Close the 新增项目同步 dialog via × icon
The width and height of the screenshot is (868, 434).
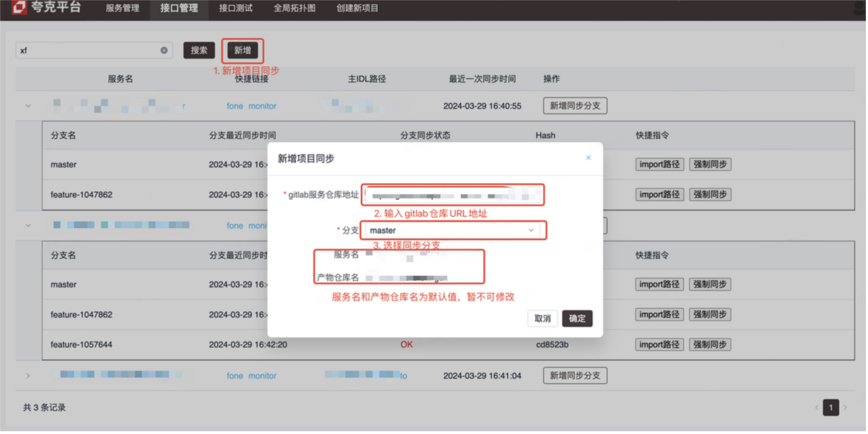coord(588,157)
